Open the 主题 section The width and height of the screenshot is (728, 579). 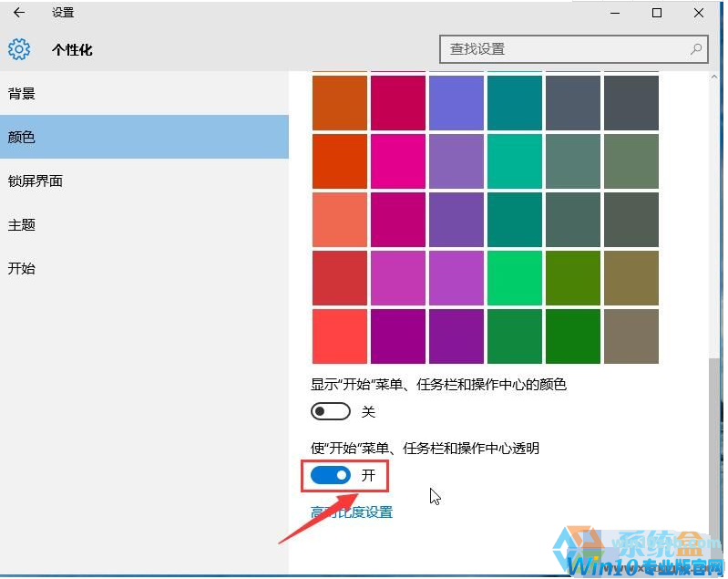22,225
